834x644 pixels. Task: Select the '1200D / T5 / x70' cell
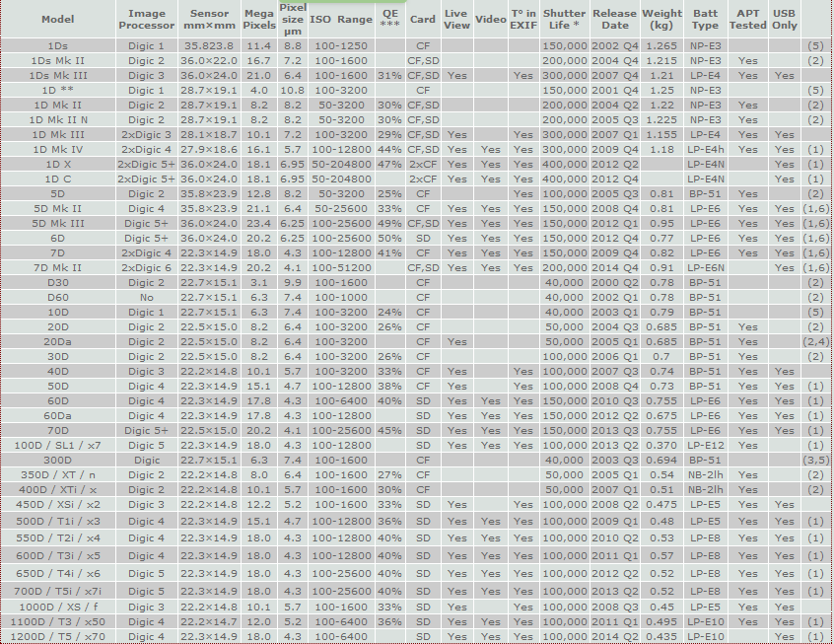click(x=57, y=636)
